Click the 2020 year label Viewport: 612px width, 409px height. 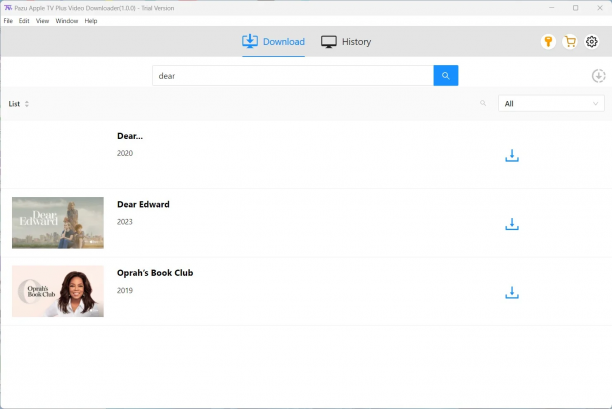coord(125,153)
